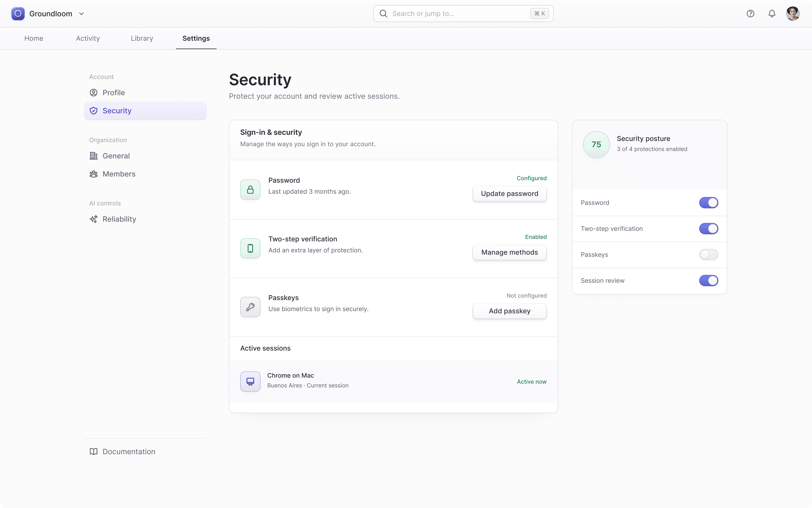This screenshot has width=812, height=508.
Task: Open General organization settings
Action: [145, 156]
